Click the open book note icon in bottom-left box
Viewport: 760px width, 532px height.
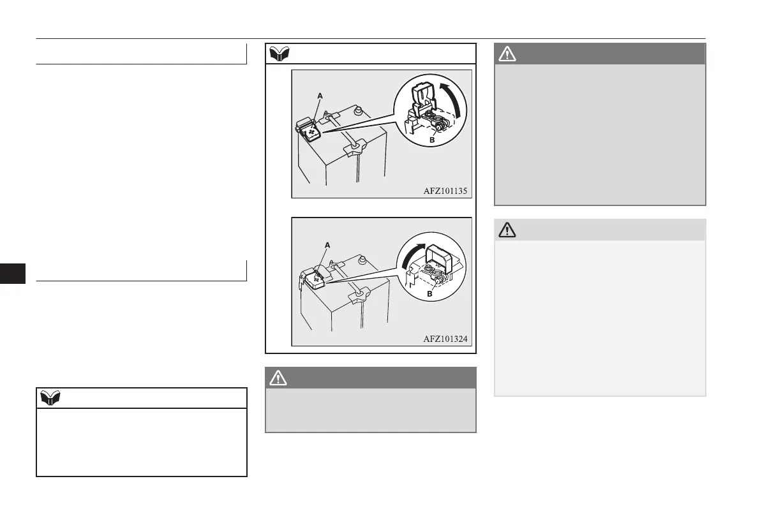tap(50, 398)
